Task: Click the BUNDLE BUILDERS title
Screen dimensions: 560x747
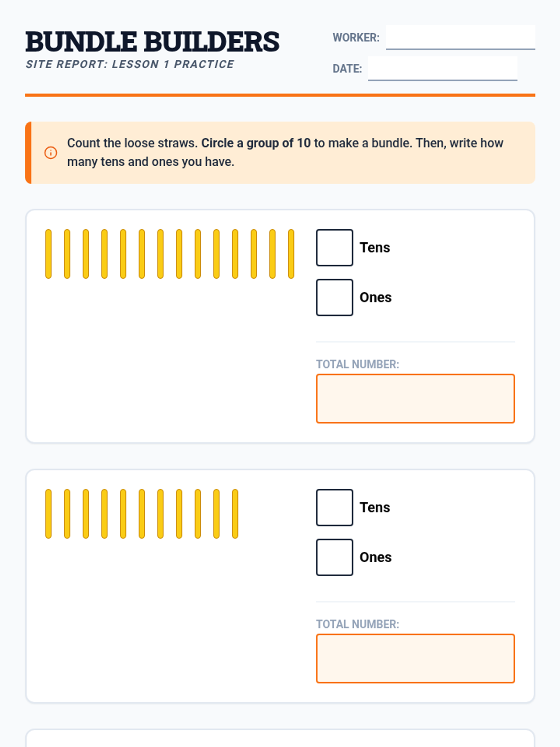Action: pyautogui.click(x=152, y=42)
